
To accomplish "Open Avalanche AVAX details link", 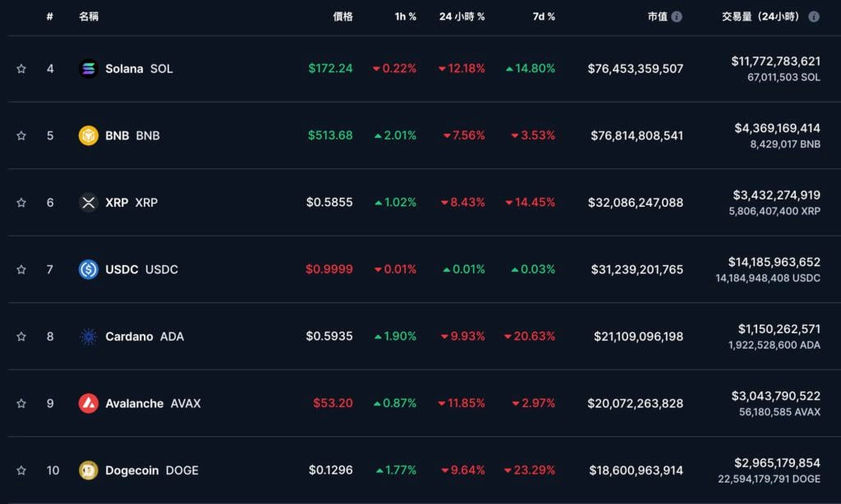I will click(x=153, y=403).
